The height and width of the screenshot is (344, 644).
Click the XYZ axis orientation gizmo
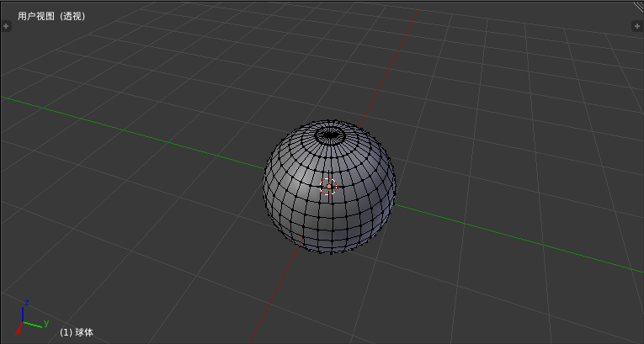(x=31, y=319)
